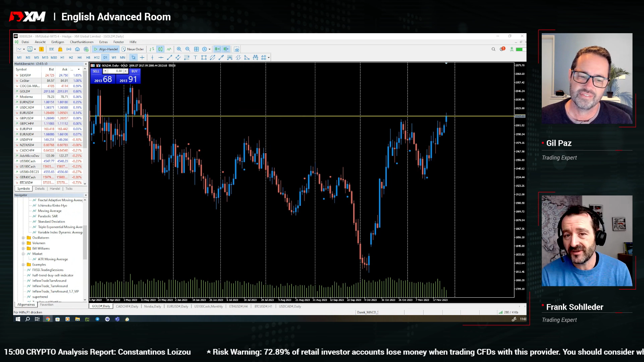
Task: Click the Neue Order button
Action: coord(133,49)
